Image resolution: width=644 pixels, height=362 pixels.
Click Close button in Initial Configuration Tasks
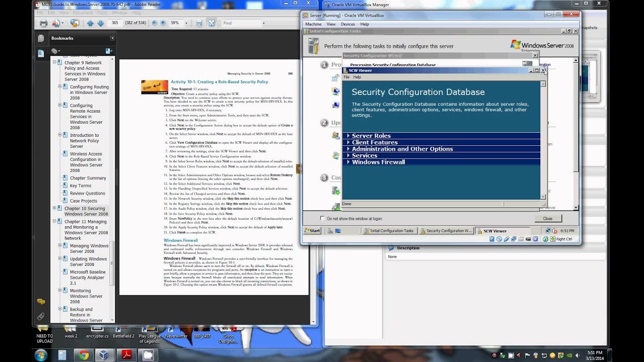tap(547, 218)
